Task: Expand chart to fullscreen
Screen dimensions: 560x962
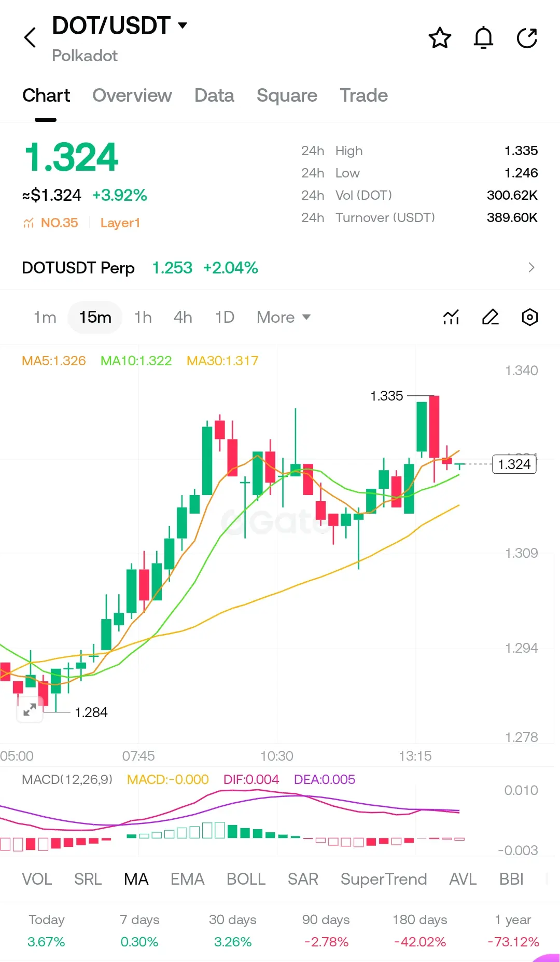Action: 30,709
